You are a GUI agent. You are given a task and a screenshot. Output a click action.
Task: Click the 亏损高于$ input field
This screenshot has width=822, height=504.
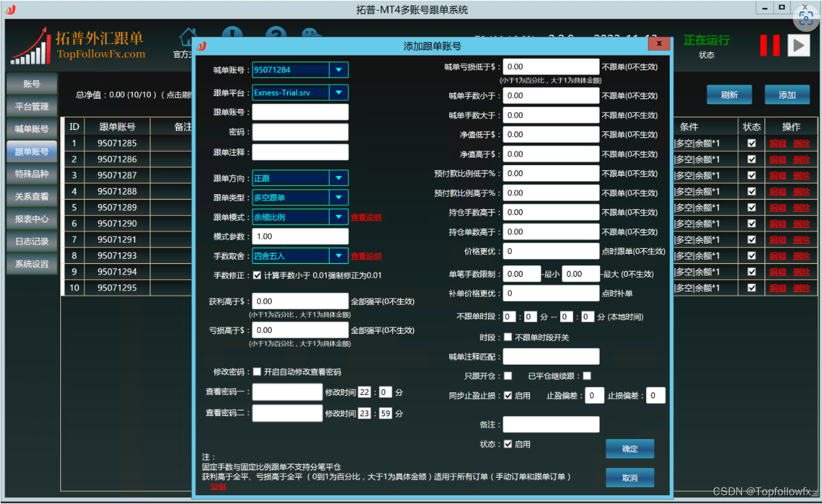click(x=300, y=330)
